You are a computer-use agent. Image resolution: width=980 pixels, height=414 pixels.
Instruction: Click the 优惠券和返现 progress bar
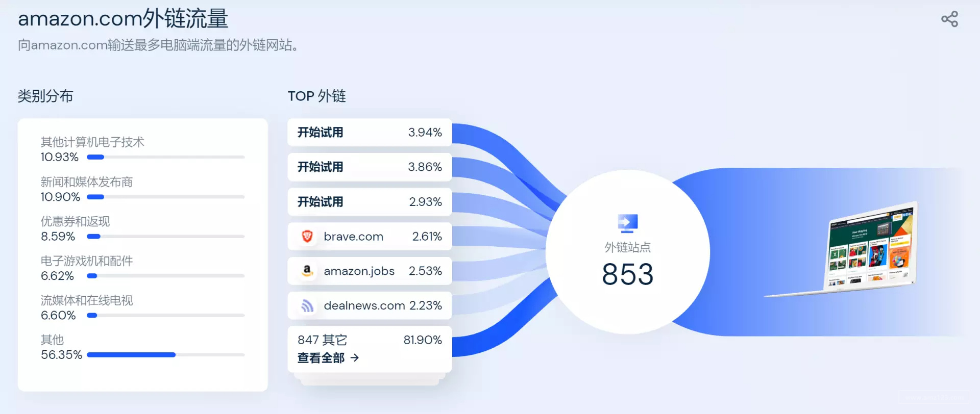click(166, 237)
